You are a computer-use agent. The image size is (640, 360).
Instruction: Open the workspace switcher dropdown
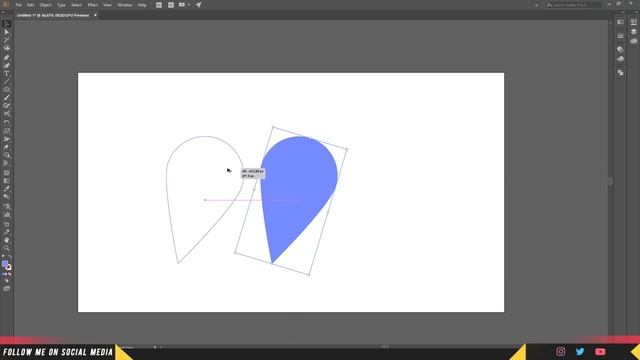[x=536, y=5]
